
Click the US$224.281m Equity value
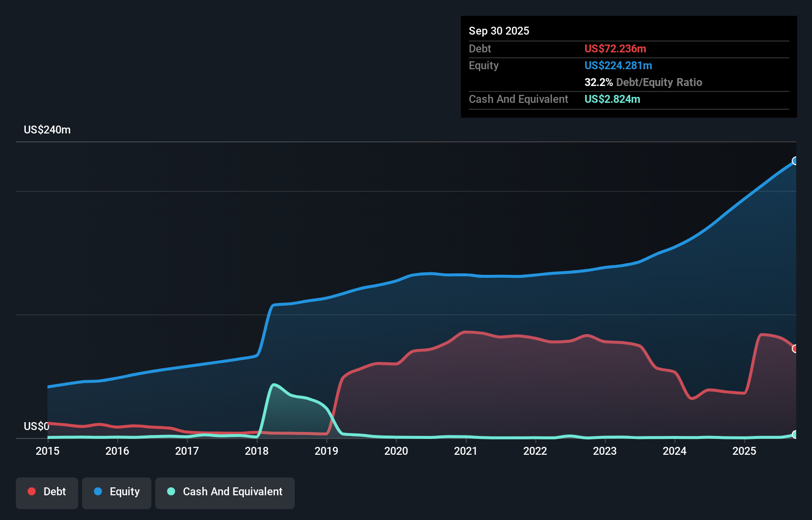(618, 65)
